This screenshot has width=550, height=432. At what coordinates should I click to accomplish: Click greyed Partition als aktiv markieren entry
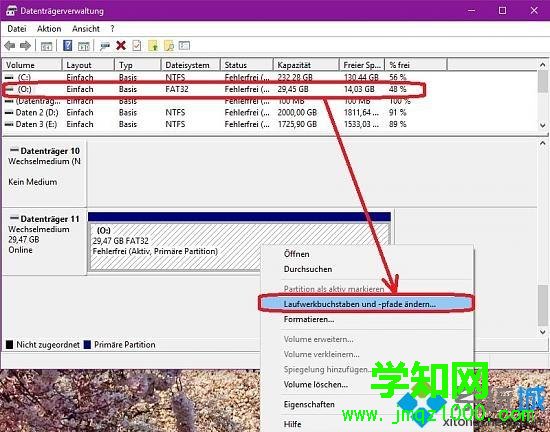coord(334,289)
